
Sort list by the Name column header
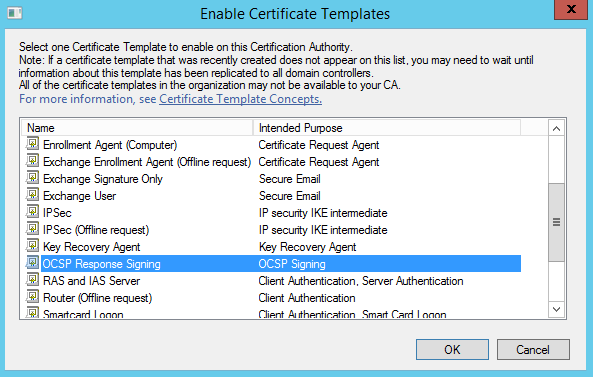click(137, 128)
